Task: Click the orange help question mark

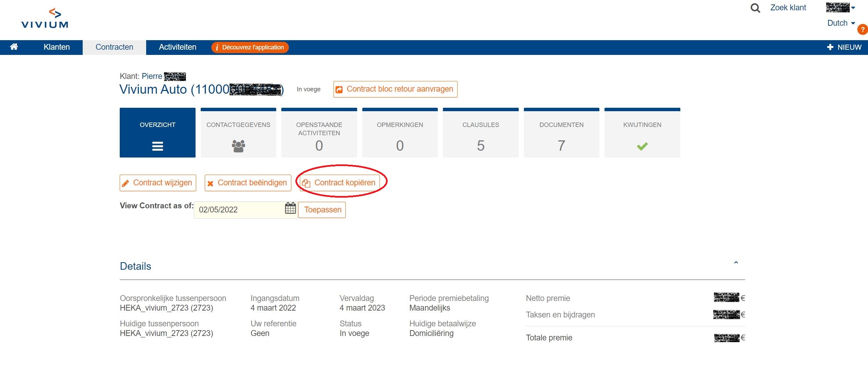Action: pyautogui.click(x=863, y=30)
